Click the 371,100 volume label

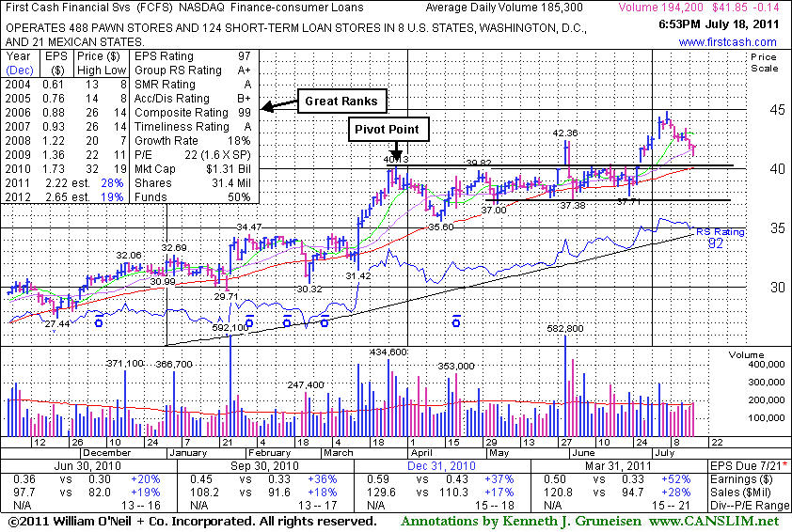pyautogui.click(x=125, y=364)
